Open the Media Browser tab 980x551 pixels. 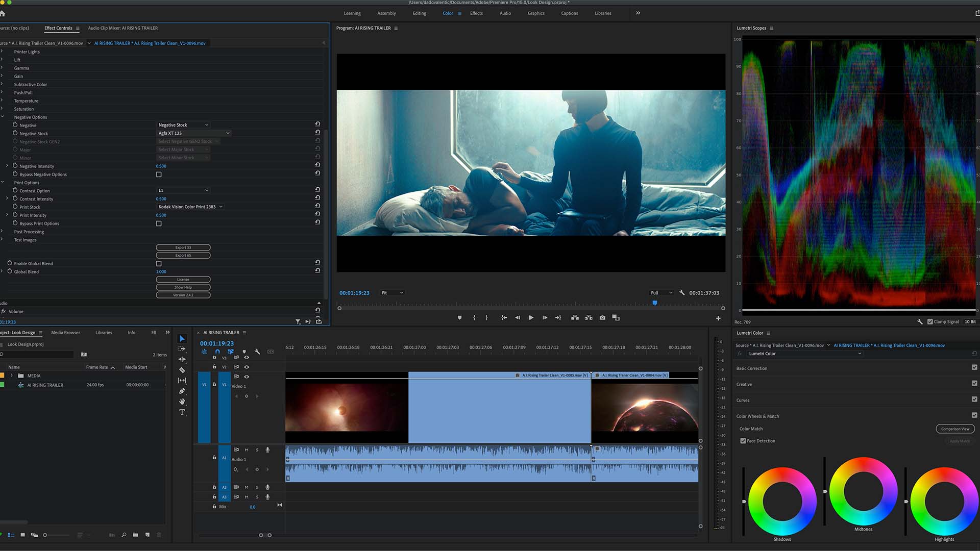[x=65, y=333]
